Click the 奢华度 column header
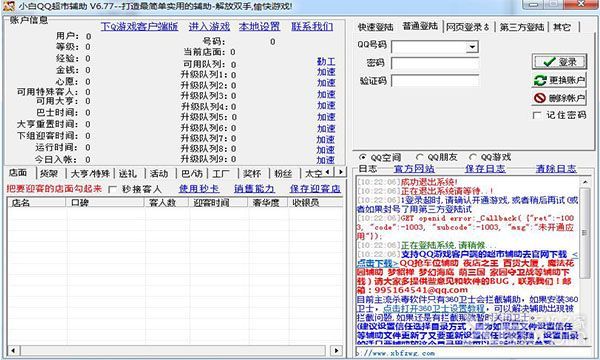The height and width of the screenshot is (360, 600). pyautogui.click(x=269, y=203)
